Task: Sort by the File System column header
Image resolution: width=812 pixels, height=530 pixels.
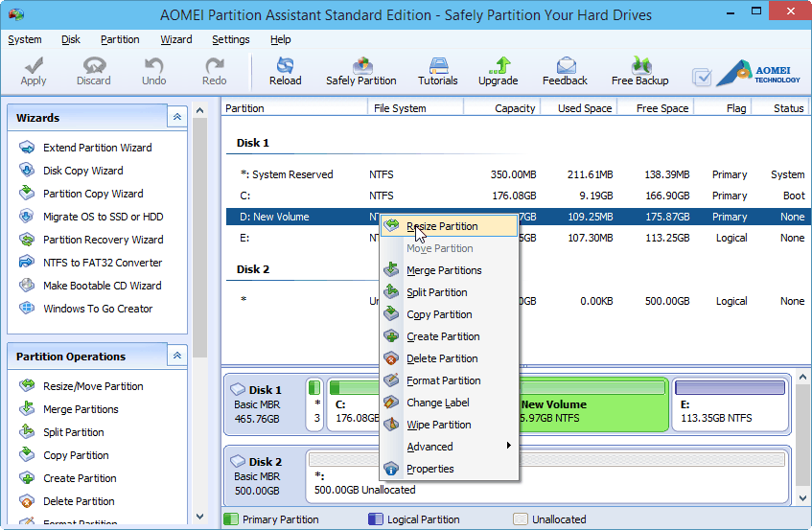Action: (415, 108)
